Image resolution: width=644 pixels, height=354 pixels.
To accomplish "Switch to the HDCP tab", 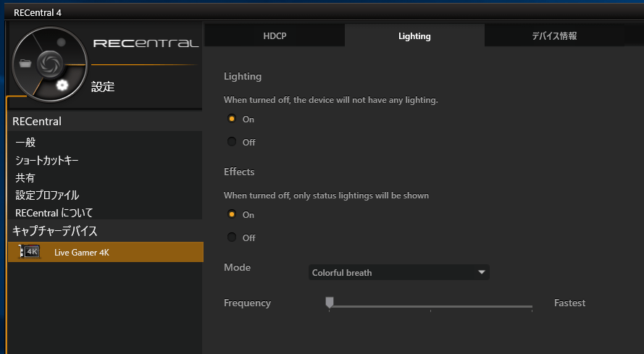I will pos(275,35).
